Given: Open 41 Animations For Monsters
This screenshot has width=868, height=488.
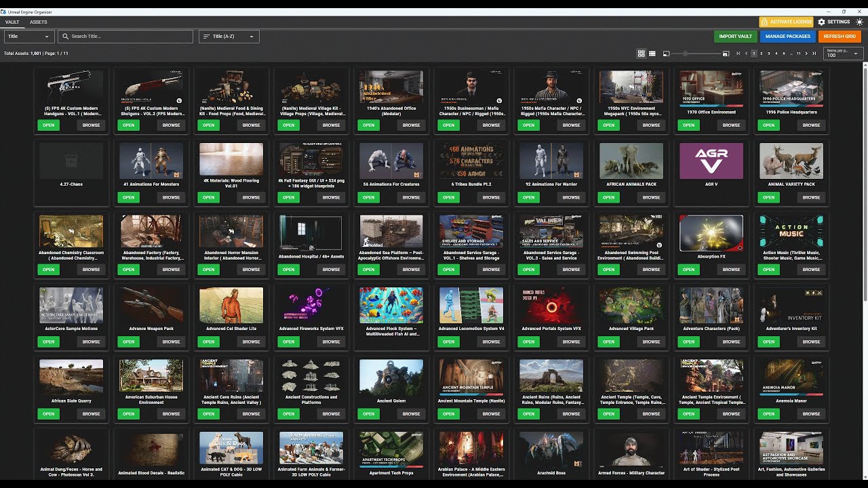Looking at the screenshot, I should click(x=128, y=197).
